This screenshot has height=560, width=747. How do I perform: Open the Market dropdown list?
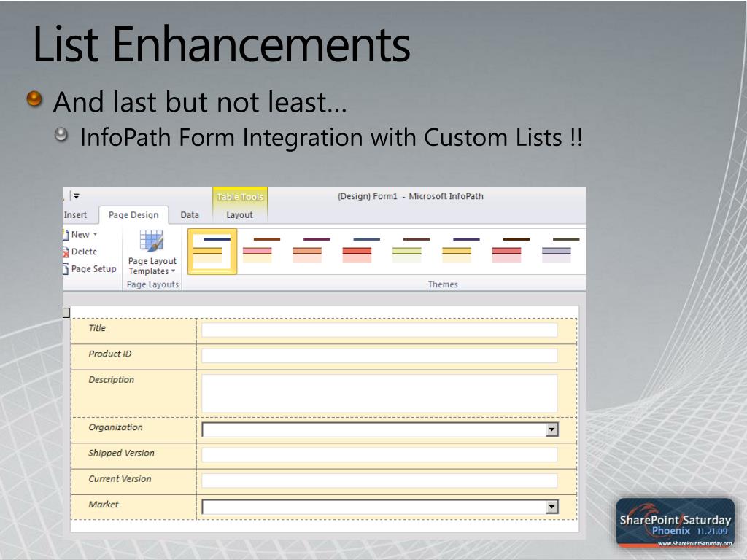(551, 507)
